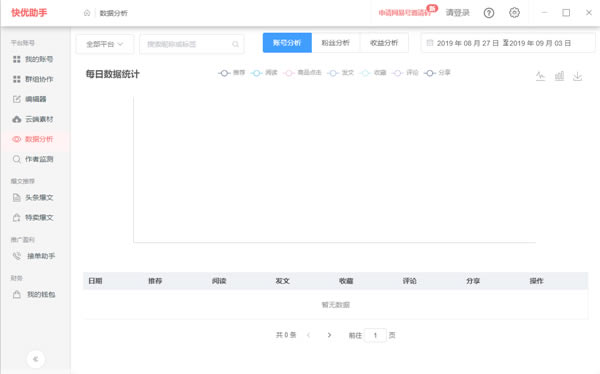Toggle the 商品点击 legend series
The width and height of the screenshot is (600, 374).
click(x=302, y=73)
